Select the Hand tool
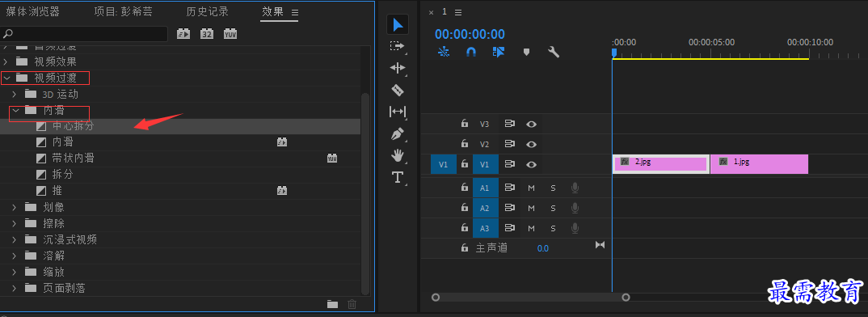Viewport: 868px width, 317px height. [x=398, y=156]
